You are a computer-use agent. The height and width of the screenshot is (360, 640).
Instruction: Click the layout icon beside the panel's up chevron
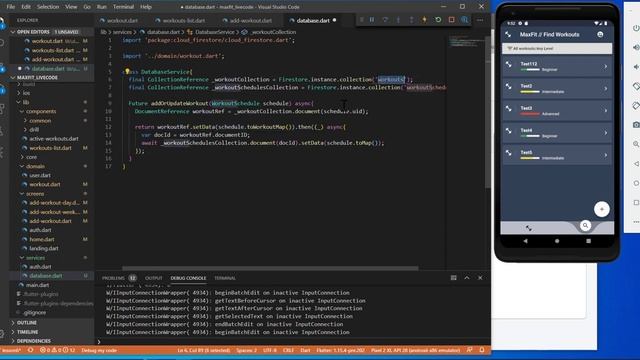(453, 278)
